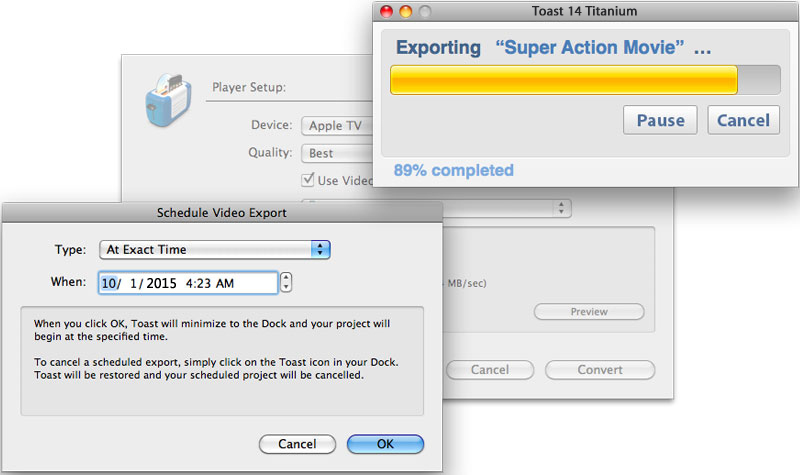Pause the Super Action Movie export
The width and height of the screenshot is (800, 475).
coord(660,120)
